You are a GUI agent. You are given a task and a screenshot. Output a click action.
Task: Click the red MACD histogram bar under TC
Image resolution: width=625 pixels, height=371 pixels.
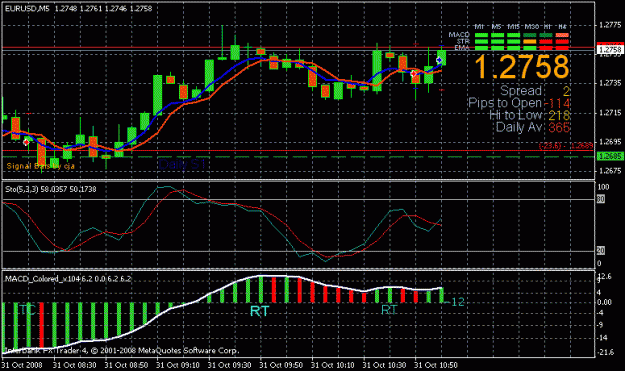42,324
